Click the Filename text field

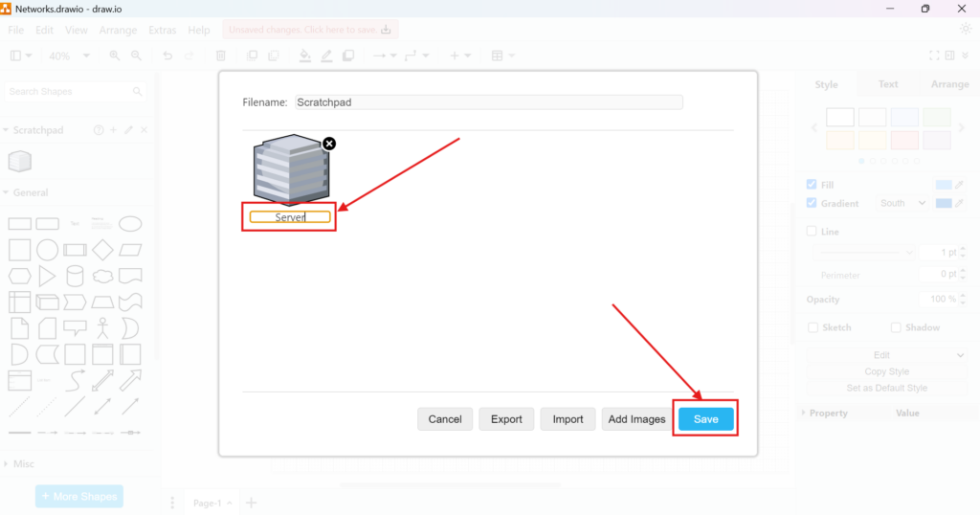[x=488, y=102]
